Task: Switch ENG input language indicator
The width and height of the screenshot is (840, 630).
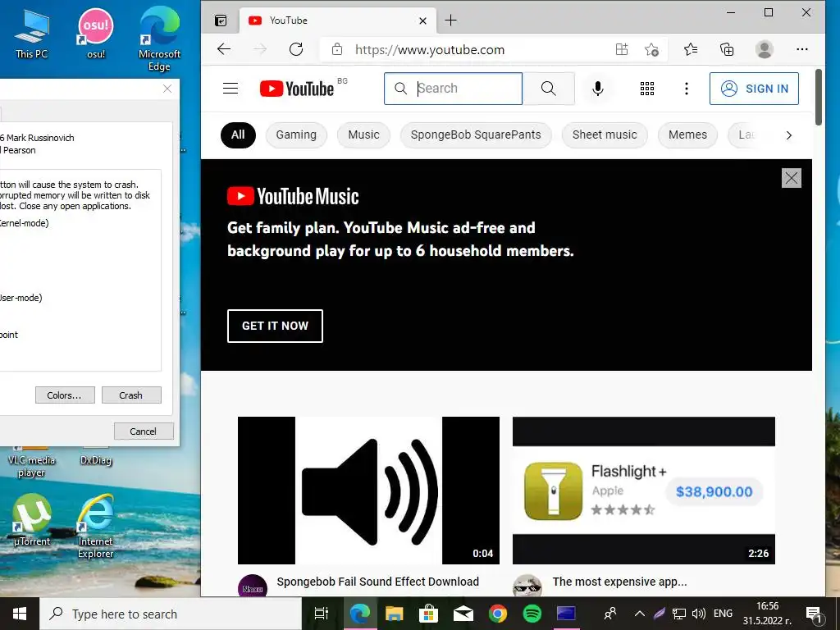Action: pos(723,614)
